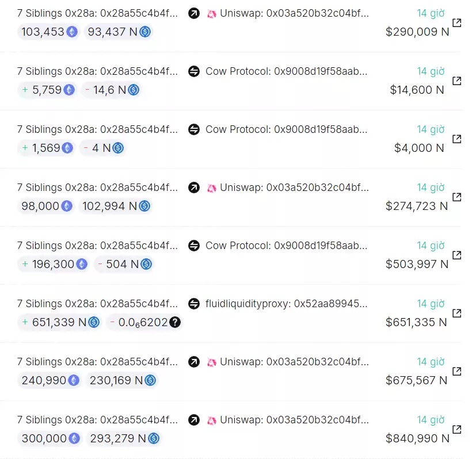The height and width of the screenshot is (459, 476).
Task: Open external link for $14,600 N transaction
Action: [x=456, y=81]
